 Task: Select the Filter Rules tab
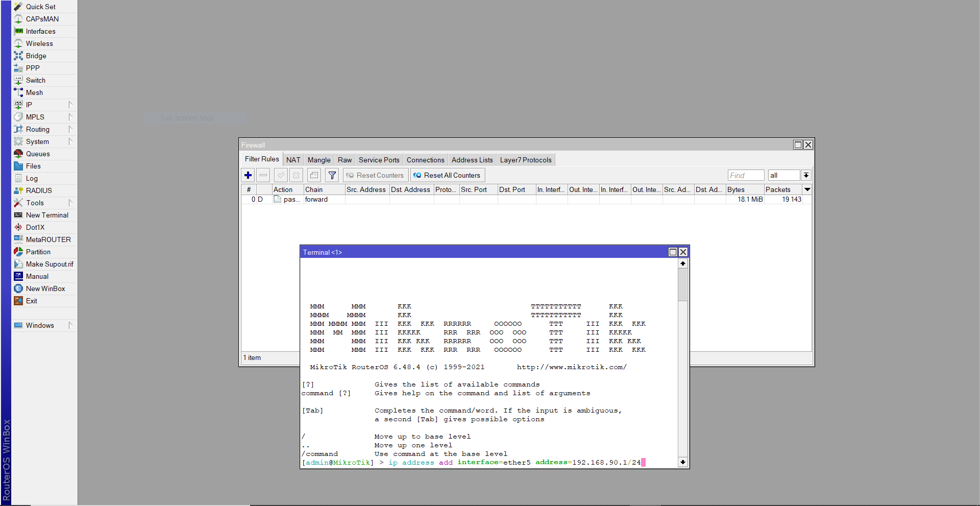coord(262,159)
